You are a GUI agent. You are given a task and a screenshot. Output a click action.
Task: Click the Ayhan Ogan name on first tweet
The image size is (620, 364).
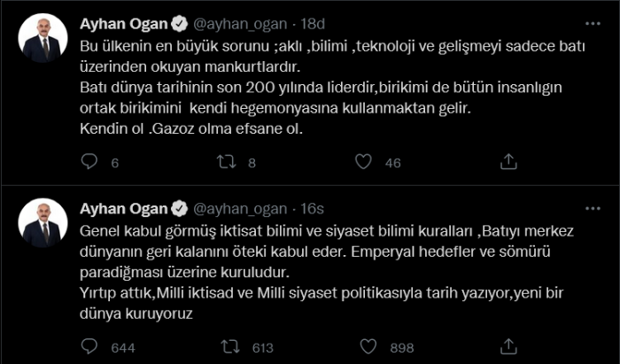(124, 22)
